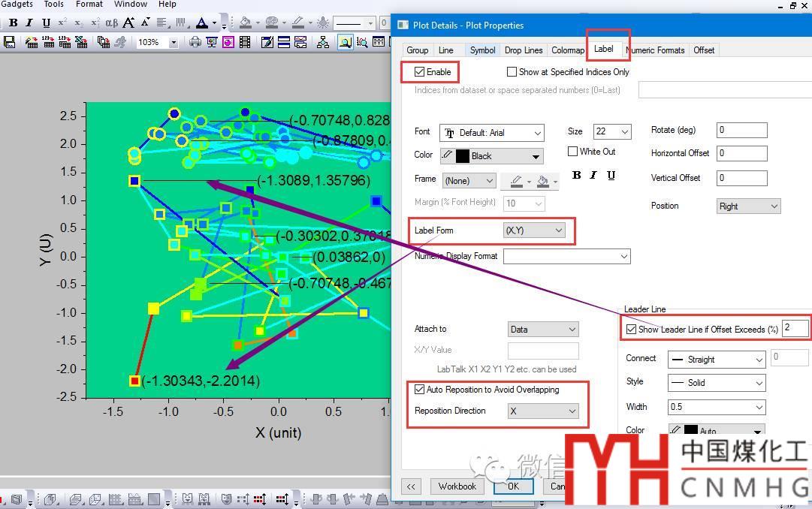The image size is (812, 509).
Task: Open the Position dropdown set to Right
Action: pos(748,206)
